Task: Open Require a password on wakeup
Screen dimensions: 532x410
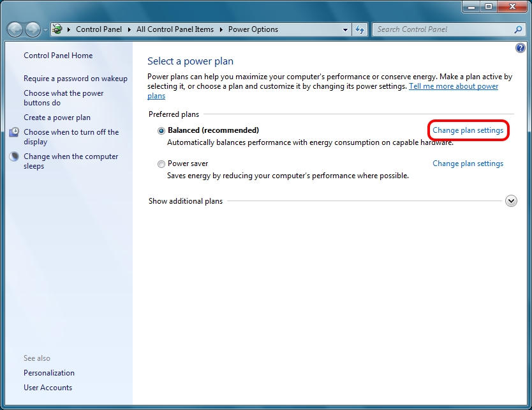Action: (75, 79)
